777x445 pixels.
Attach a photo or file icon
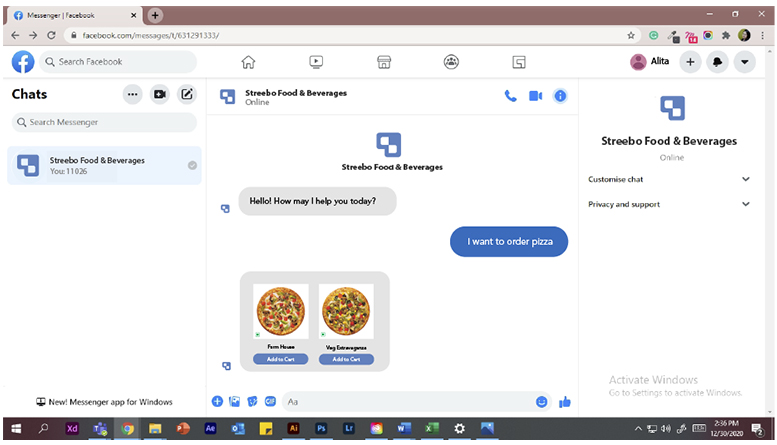tap(234, 401)
